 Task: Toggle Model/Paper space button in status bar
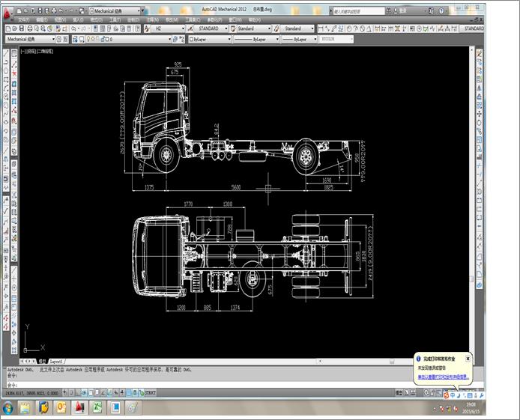point(399,393)
